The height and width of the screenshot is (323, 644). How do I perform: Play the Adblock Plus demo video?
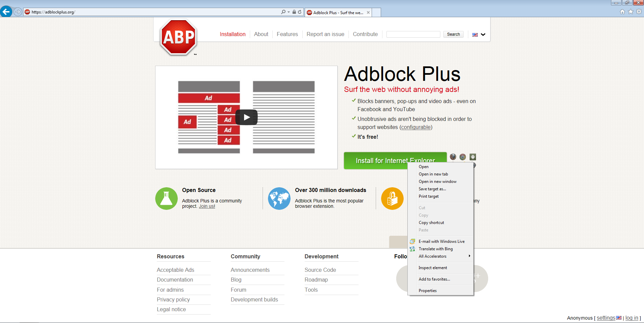246,117
